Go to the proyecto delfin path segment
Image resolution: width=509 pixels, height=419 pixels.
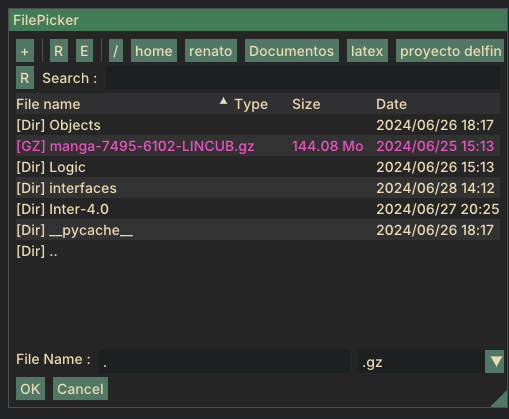450,51
